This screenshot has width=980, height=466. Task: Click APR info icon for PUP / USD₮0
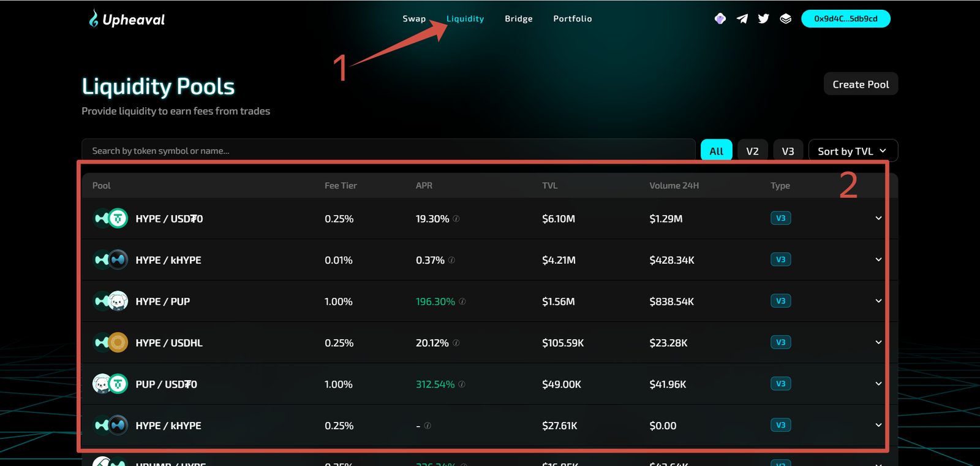pyautogui.click(x=462, y=384)
